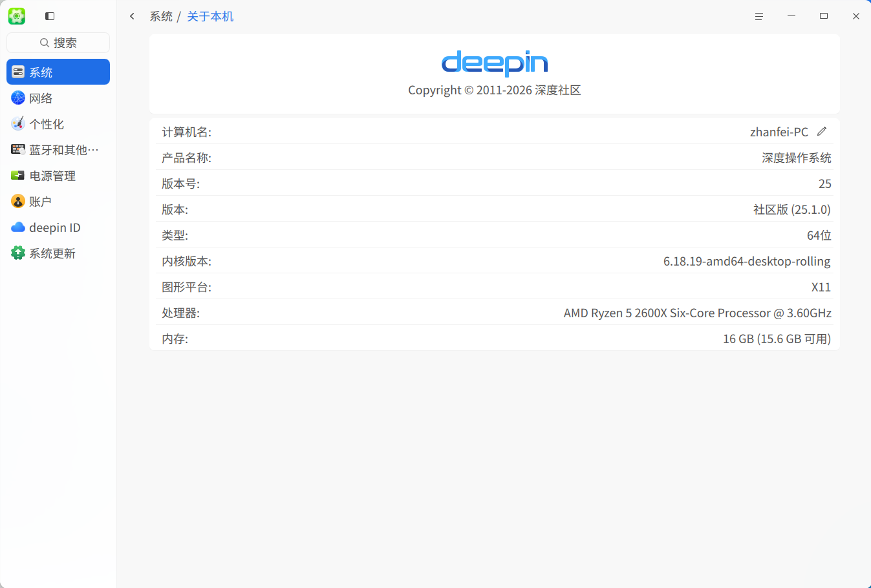Click the 个性化 paint icon
871x588 pixels.
coord(18,123)
